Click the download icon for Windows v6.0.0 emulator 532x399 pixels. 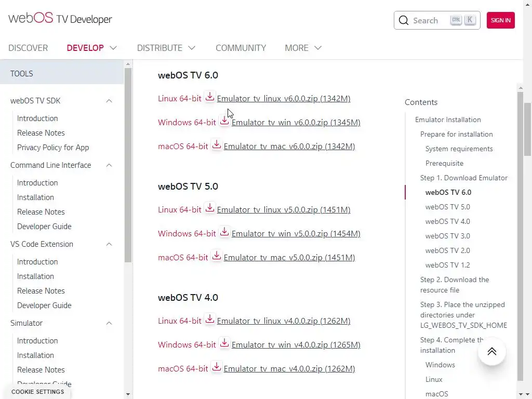[224, 121]
